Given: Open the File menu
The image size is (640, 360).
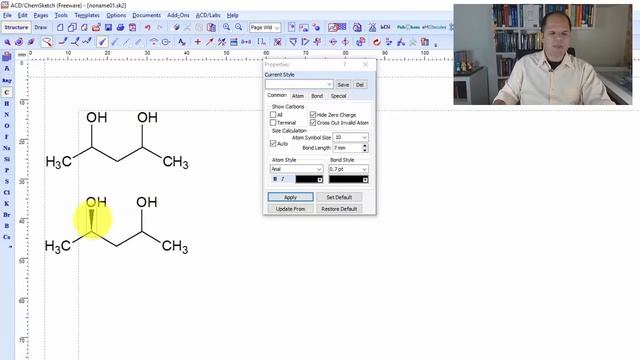Looking at the screenshot, I should click(x=7, y=15).
